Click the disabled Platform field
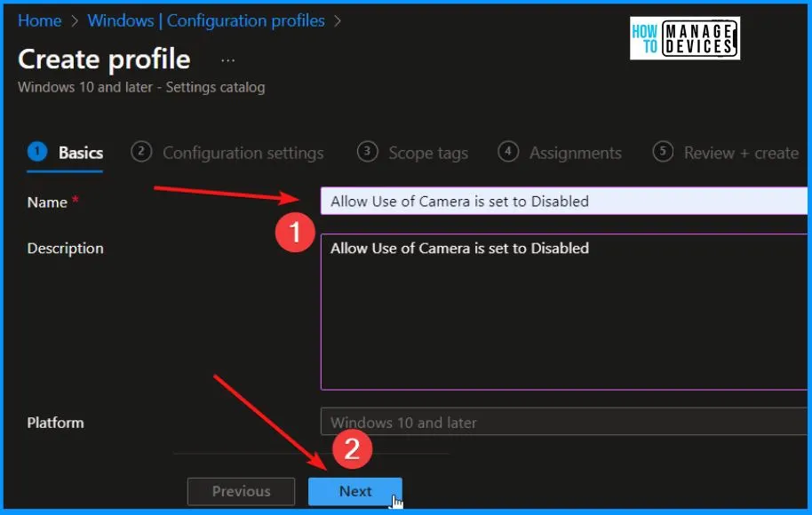 tap(564, 421)
